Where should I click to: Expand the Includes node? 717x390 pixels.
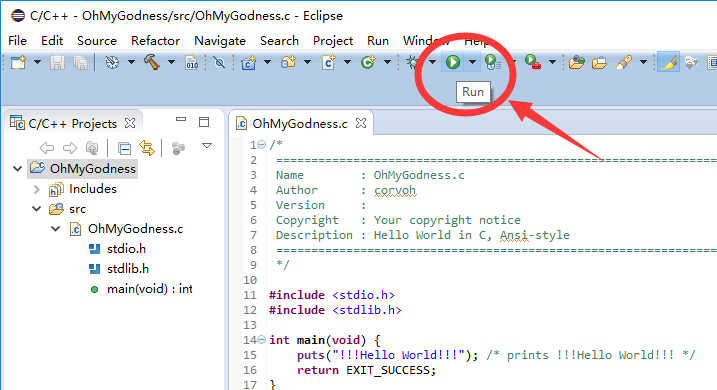pos(37,189)
